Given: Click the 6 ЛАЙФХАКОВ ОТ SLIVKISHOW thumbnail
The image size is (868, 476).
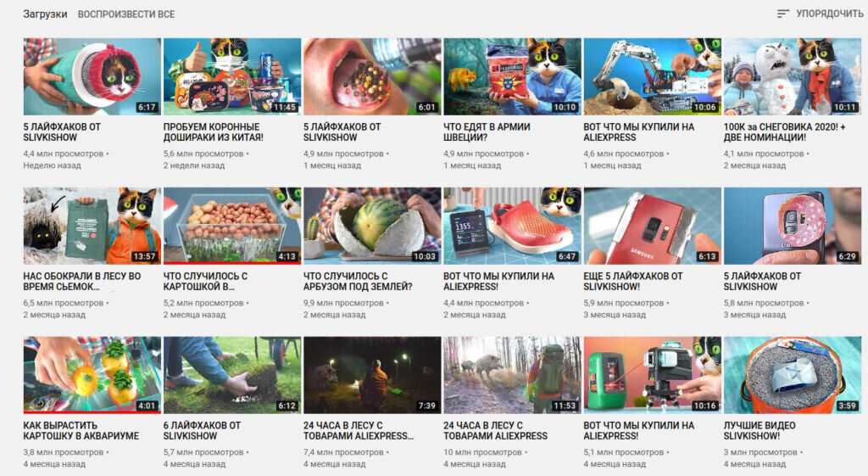Looking at the screenshot, I should 232,375.
